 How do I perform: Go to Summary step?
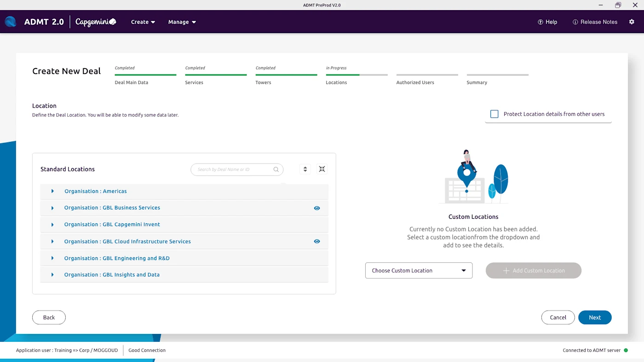[x=477, y=83]
